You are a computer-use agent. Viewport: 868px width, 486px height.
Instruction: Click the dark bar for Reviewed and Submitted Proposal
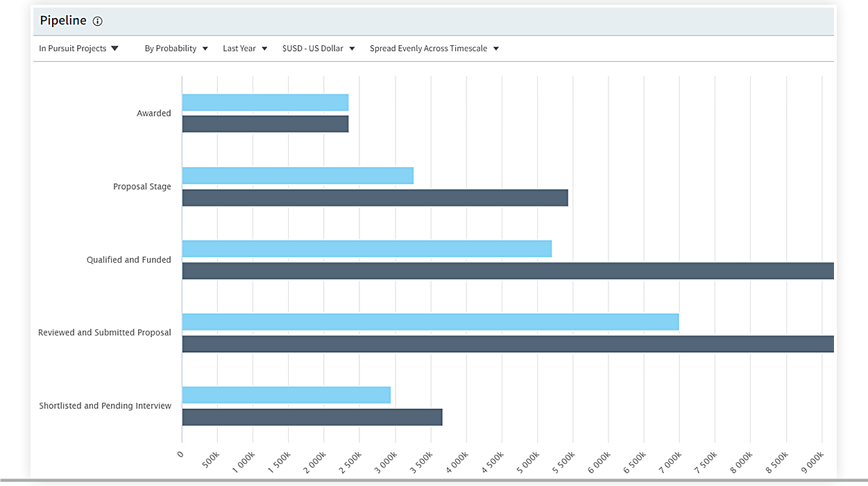(486, 343)
